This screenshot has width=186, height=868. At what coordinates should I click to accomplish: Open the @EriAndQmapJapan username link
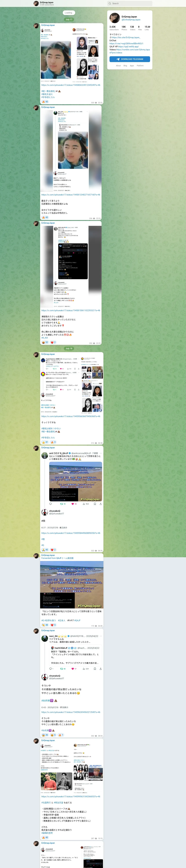click(131, 20)
